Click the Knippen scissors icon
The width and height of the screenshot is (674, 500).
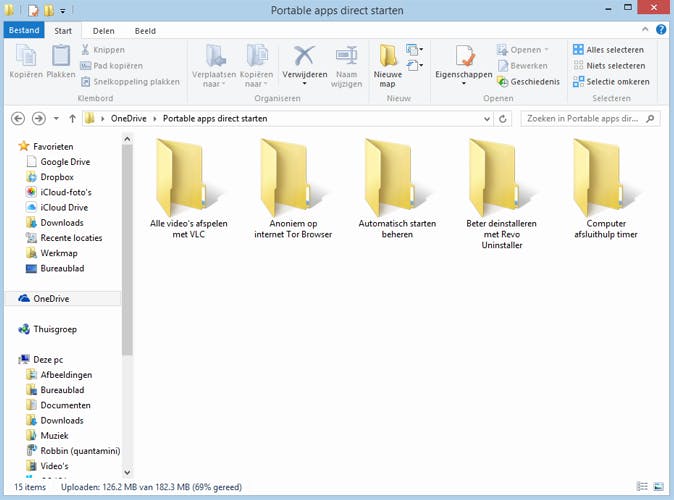(85, 49)
